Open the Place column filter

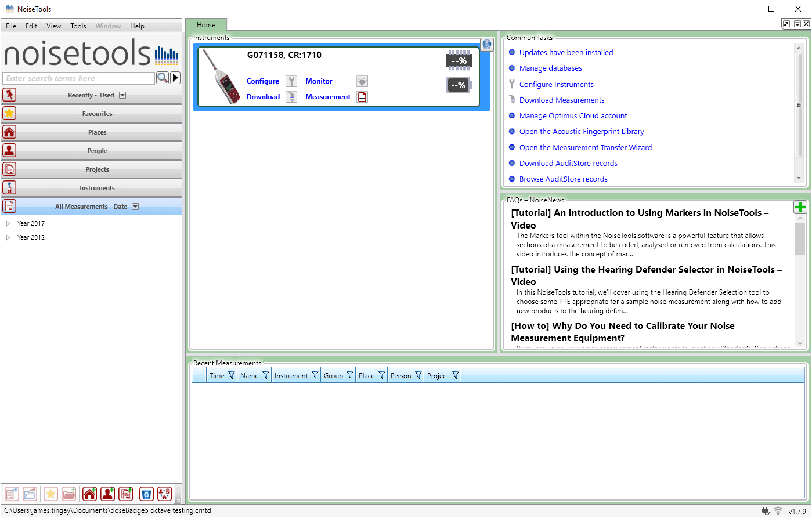[x=381, y=375]
